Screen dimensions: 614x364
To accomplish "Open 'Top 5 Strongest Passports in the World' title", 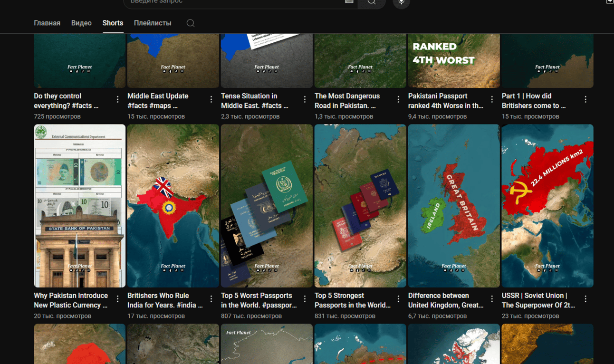I will (353, 300).
